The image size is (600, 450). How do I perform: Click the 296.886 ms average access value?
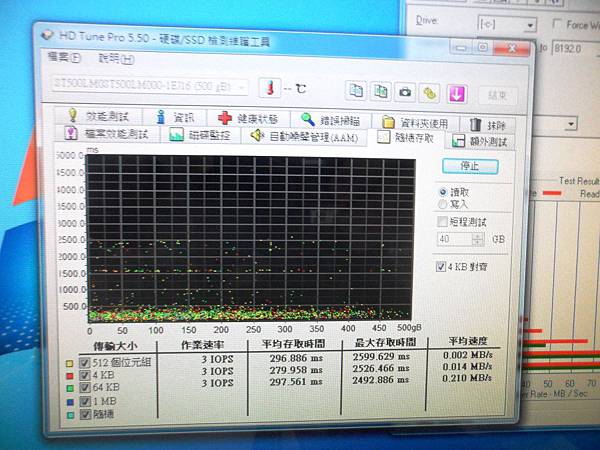coord(296,358)
